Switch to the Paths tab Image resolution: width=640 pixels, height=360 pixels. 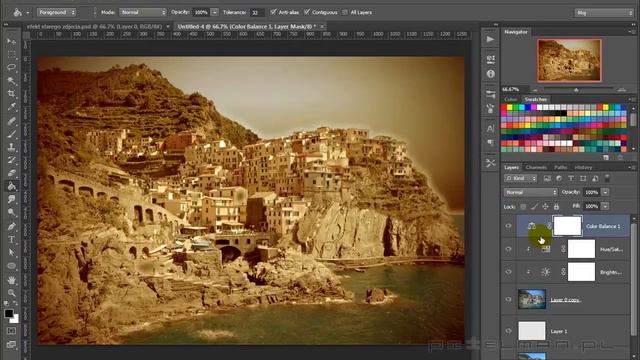pyautogui.click(x=560, y=167)
